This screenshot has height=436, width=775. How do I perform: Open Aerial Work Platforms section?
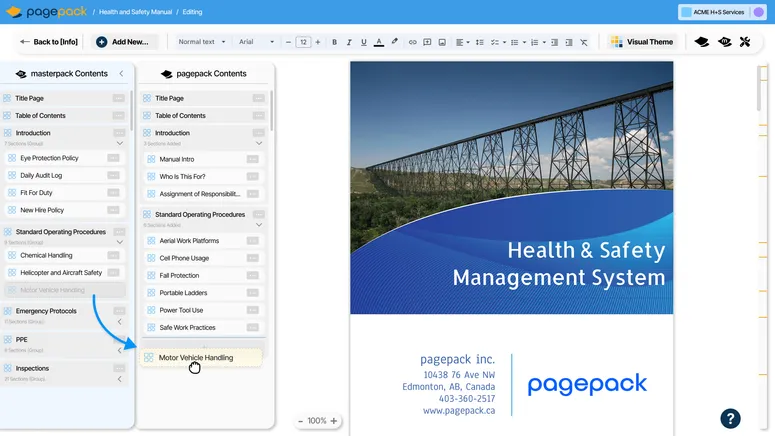point(204,241)
